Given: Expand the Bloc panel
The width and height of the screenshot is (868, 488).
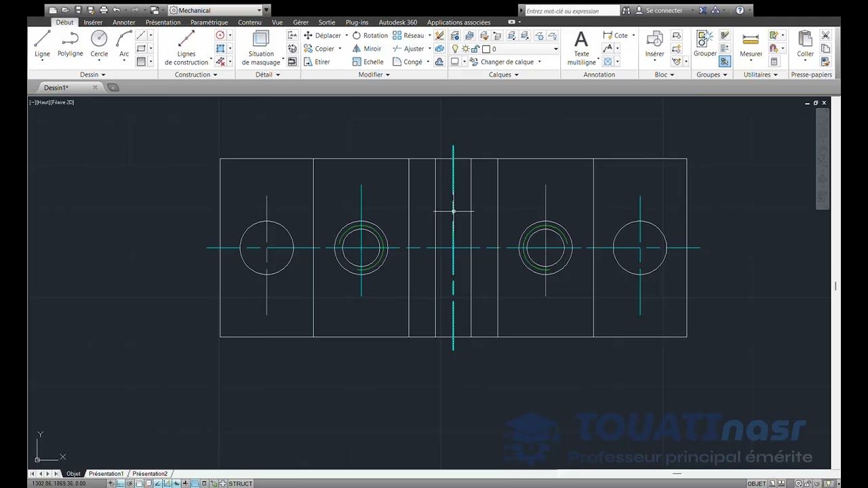Looking at the screenshot, I should coord(665,75).
